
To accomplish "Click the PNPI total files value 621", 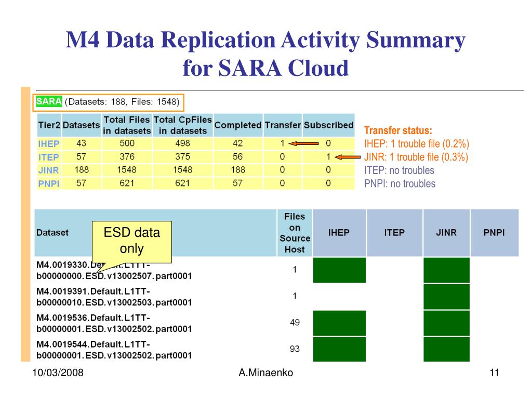I will tap(127, 183).
